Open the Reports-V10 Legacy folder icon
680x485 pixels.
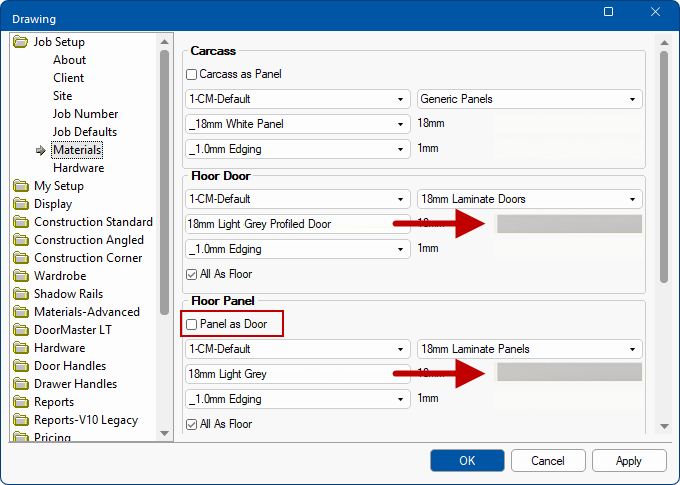(x=21, y=420)
